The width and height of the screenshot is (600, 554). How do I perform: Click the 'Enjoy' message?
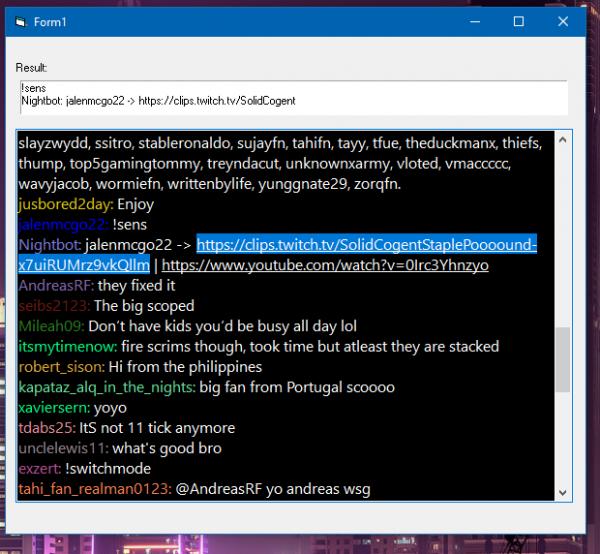click(x=135, y=204)
